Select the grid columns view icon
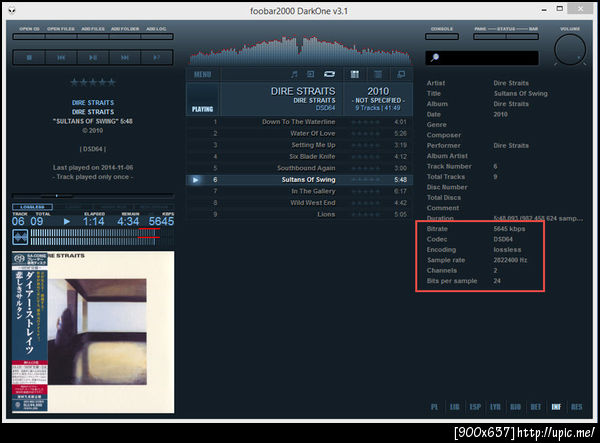 pyautogui.click(x=355, y=74)
